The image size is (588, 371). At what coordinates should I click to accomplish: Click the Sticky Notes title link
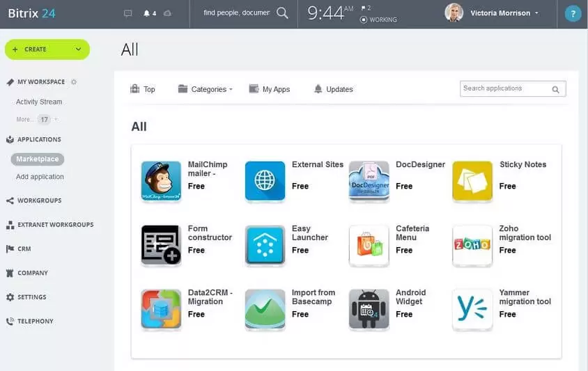click(523, 164)
